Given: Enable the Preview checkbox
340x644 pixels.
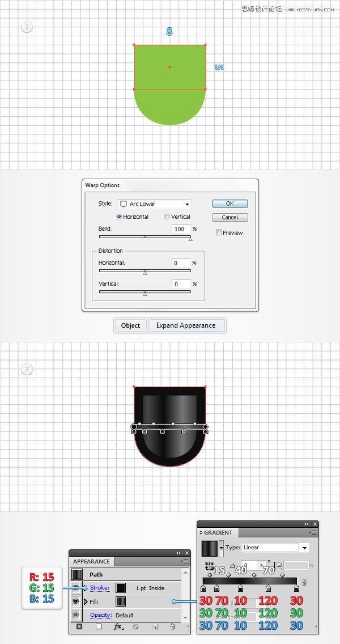Looking at the screenshot, I should click(219, 232).
